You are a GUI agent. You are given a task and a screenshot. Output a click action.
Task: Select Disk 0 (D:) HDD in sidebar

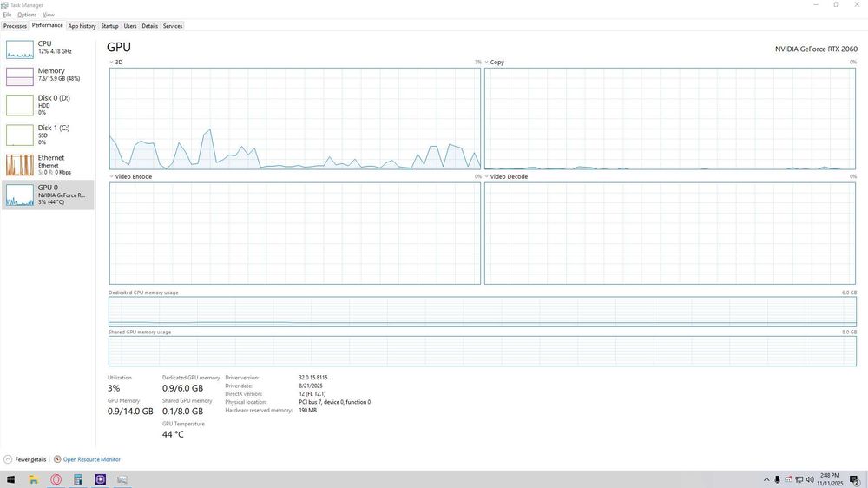[48, 105]
